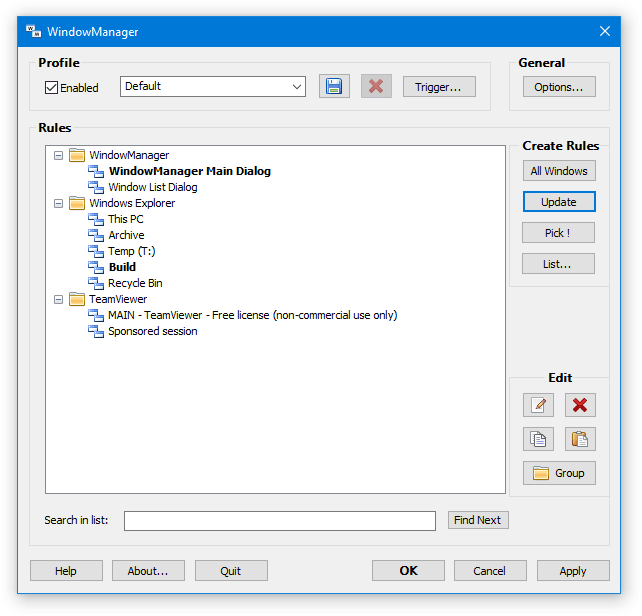The height and width of the screenshot is (616, 642).
Task: Click the edit rule pencil icon
Action: [x=538, y=405]
